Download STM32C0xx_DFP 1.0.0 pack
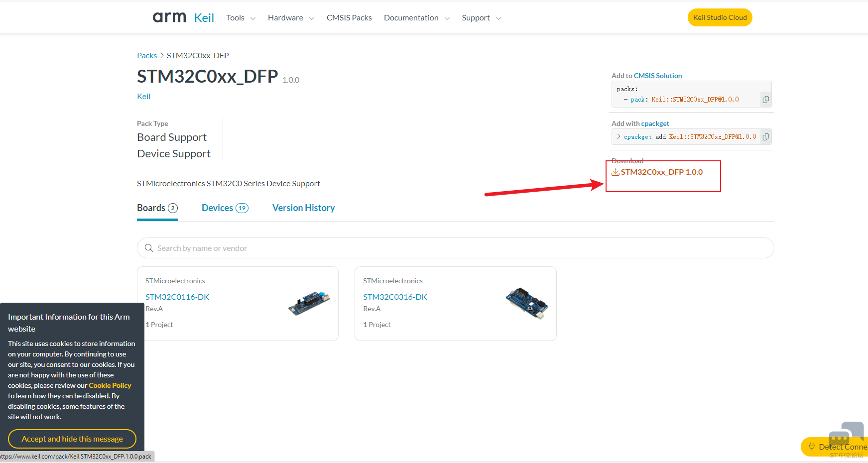 [x=662, y=172]
